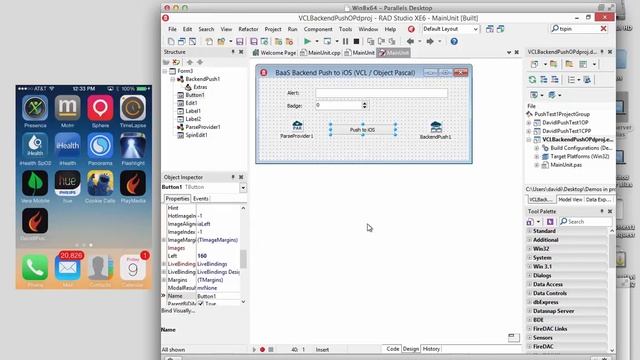The image size is (640, 360).
Task: Switch to the History tab
Action: (431, 349)
